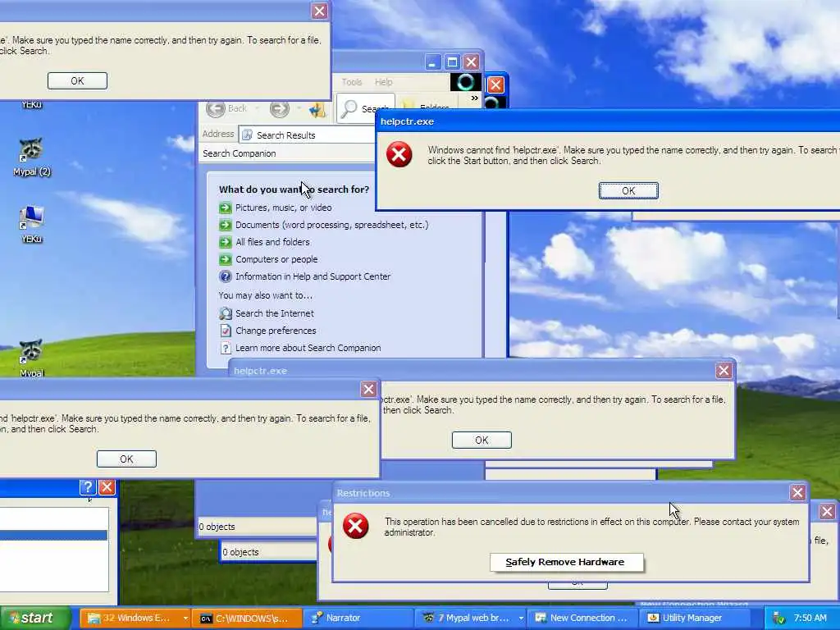
Task: Open the Mypal (2) desktop shortcut icon
Action: click(x=31, y=156)
